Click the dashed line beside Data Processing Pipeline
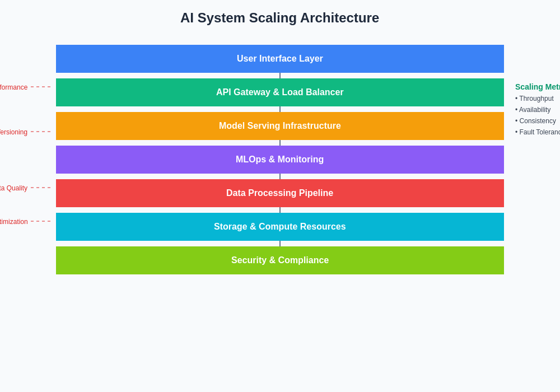The height and width of the screenshot is (392, 560). click(40, 188)
